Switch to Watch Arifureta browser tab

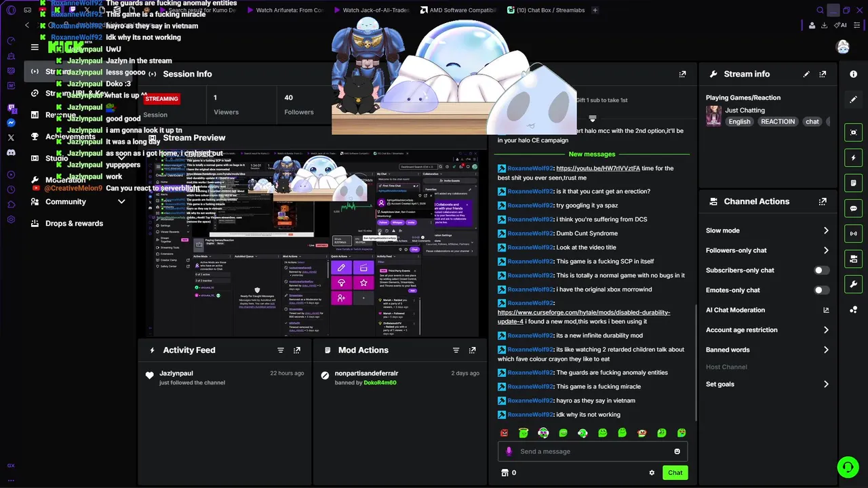point(285,10)
